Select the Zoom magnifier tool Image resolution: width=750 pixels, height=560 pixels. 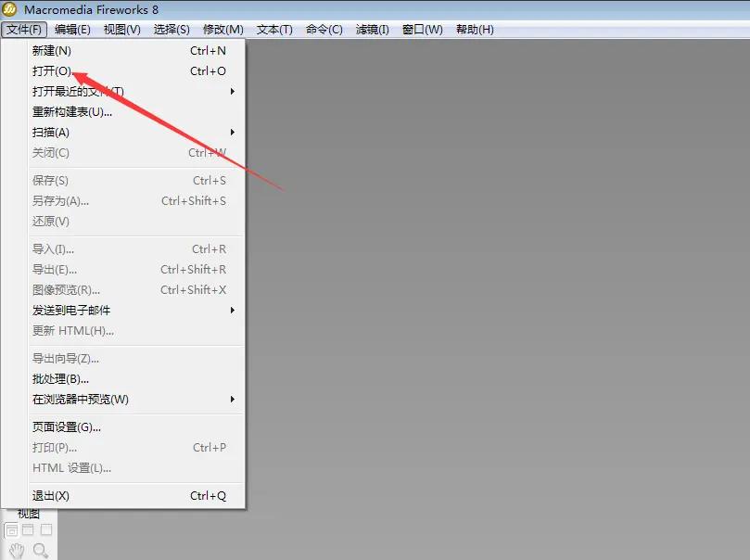[x=40, y=549]
